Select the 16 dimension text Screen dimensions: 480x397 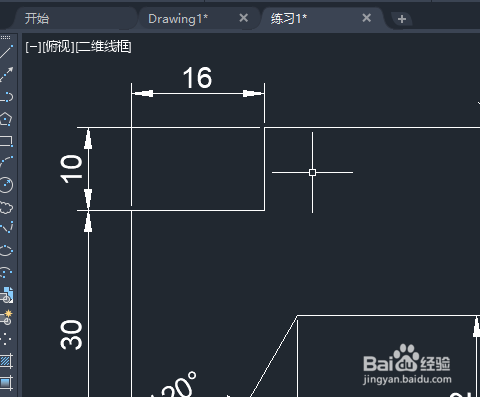pyautogui.click(x=197, y=78)
